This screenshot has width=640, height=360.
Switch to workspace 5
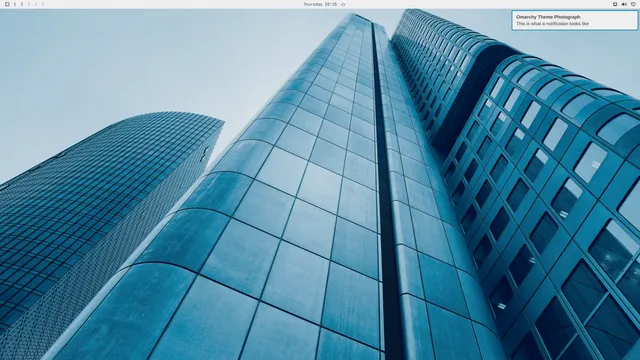[x=42, y=4]
